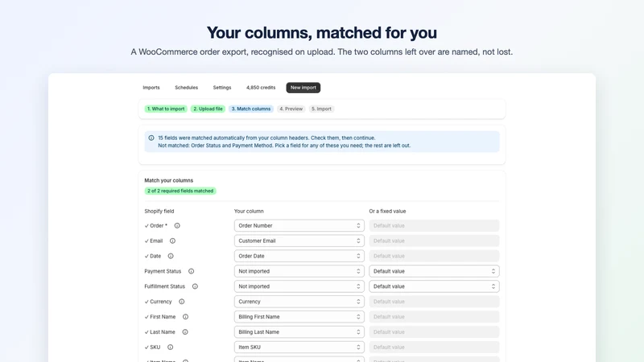The image size is (644, 362).
Task: Open the Item SKU column dropdown
Action: pos(299,348)
